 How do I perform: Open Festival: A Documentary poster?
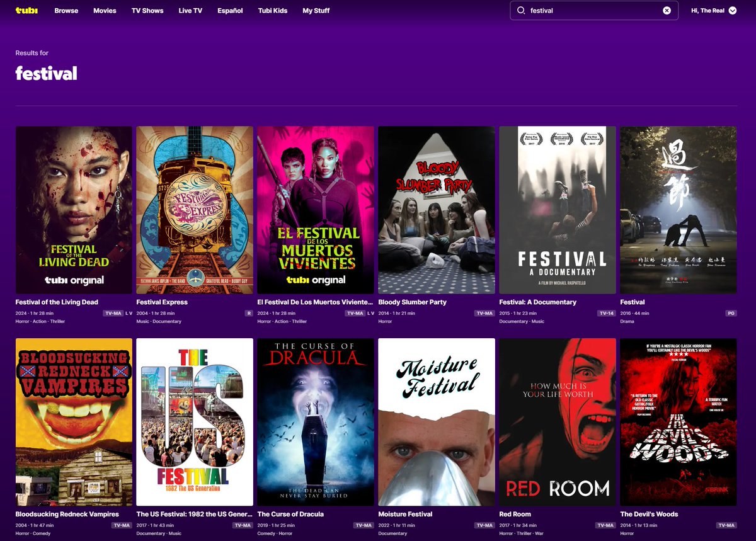(x=558, y=210)
